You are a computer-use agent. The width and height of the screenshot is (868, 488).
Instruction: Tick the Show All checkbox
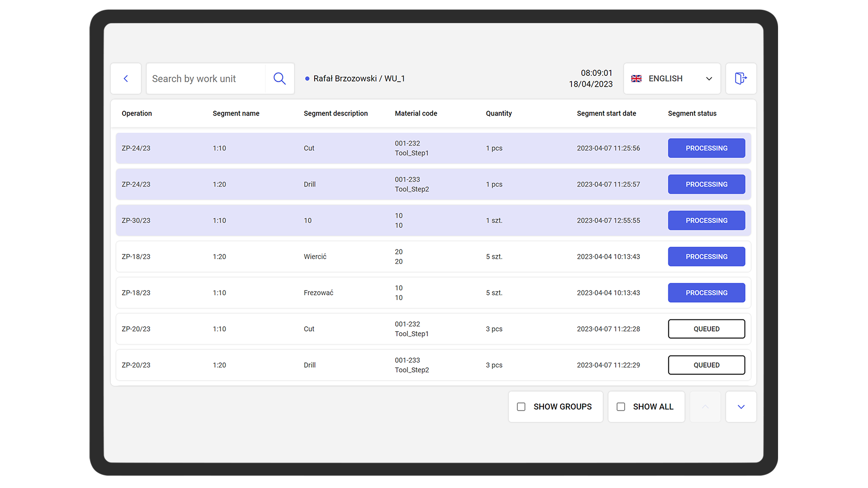pyautogui.click(x=621, y=407)
